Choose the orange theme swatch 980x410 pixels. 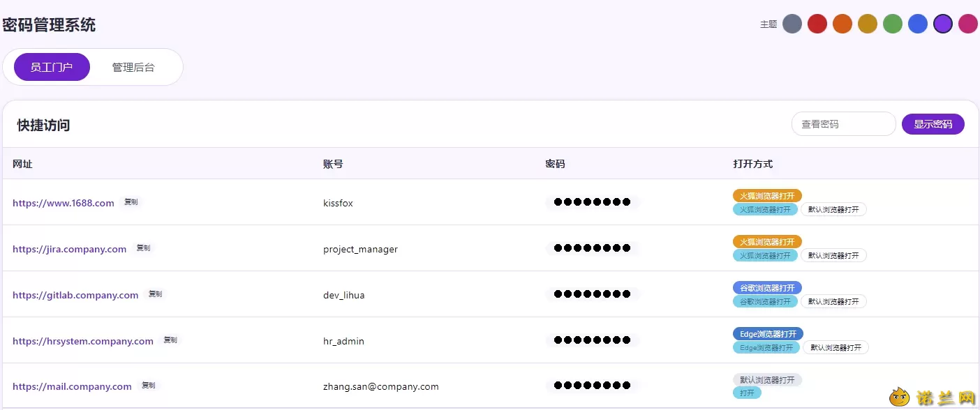(x=842, y=24)
